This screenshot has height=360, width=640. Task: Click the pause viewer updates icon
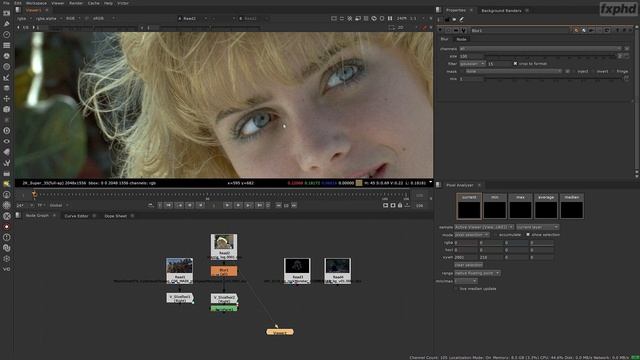point(390,18)
